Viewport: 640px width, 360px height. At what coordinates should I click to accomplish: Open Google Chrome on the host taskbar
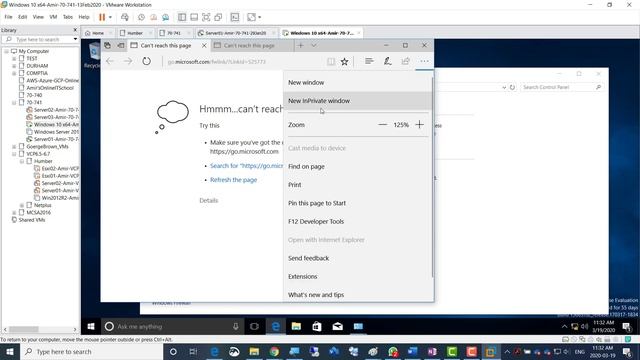tap(274, 352)
